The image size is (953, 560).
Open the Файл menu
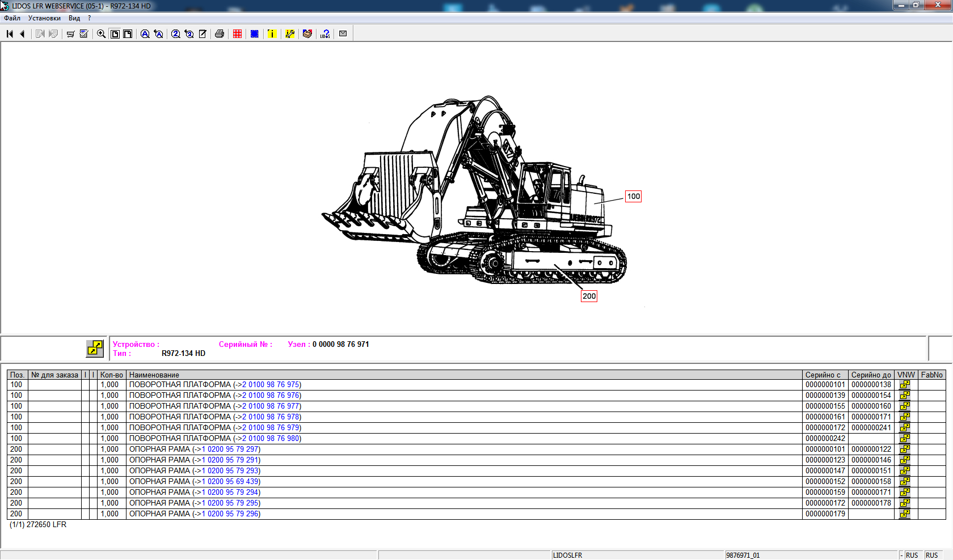click(12, 18)
